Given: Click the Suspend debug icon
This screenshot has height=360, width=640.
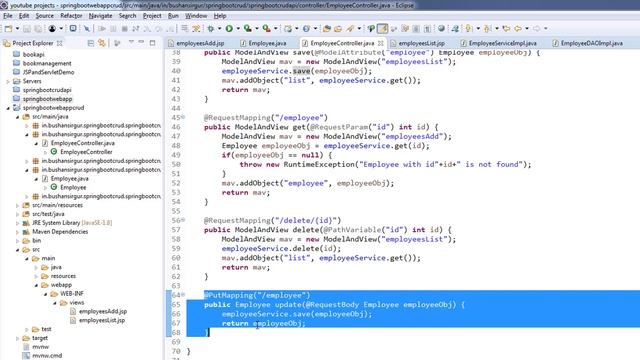Looking at the screenshot, I should pos(113,29).
